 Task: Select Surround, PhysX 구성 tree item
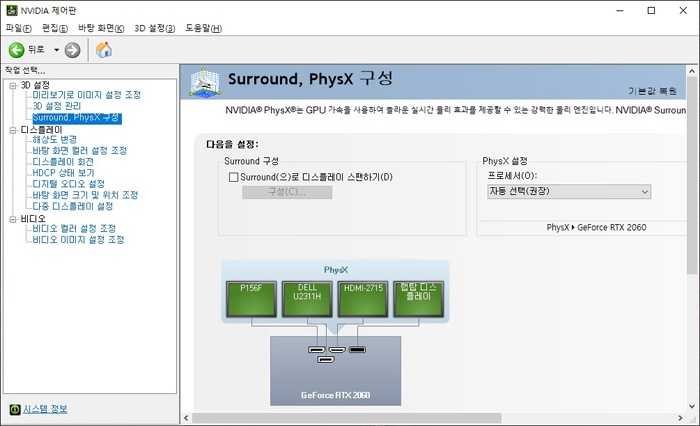coord(77,118)
